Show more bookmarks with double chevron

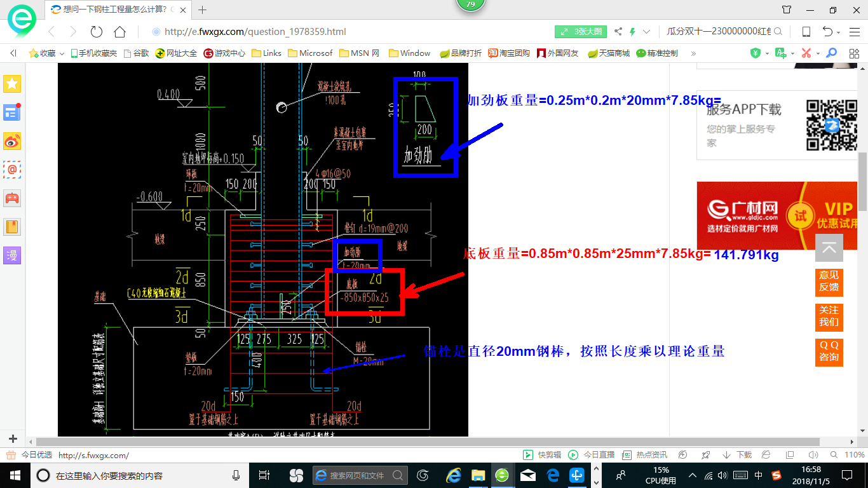pos(693,53)
